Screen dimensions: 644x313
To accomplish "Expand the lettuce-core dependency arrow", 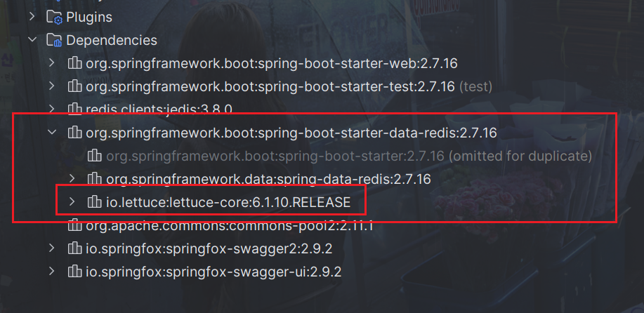I will (72, 202).
